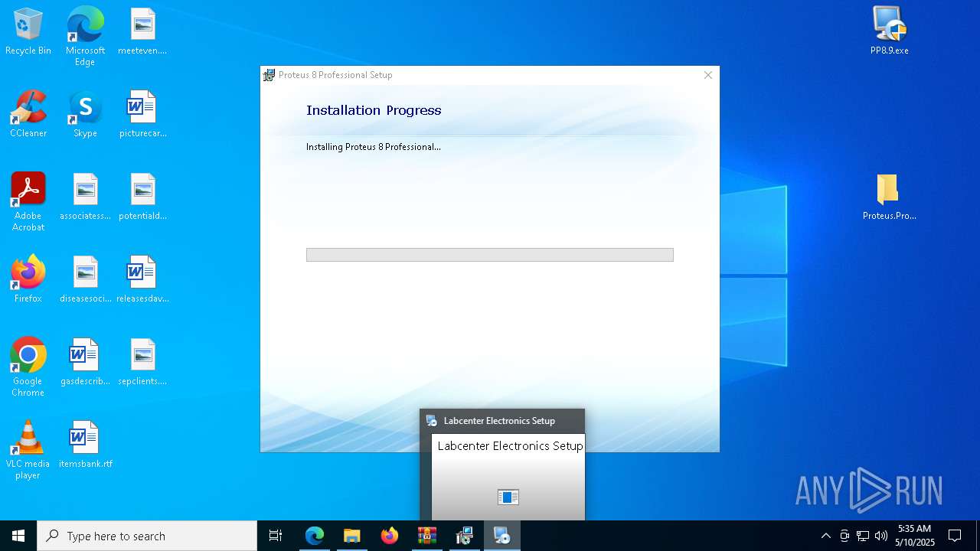This screenshot has width=980, height=551.
Task: Switch to Labcenter Electronics Setup taskbar button
Action: (x=502, y=536)
